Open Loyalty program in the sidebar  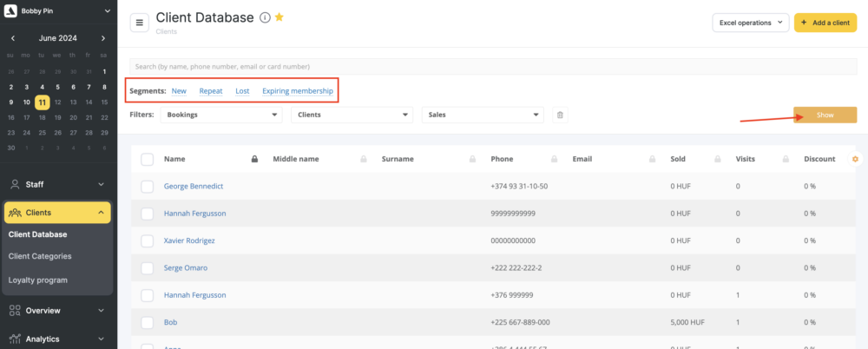[37, 280]
